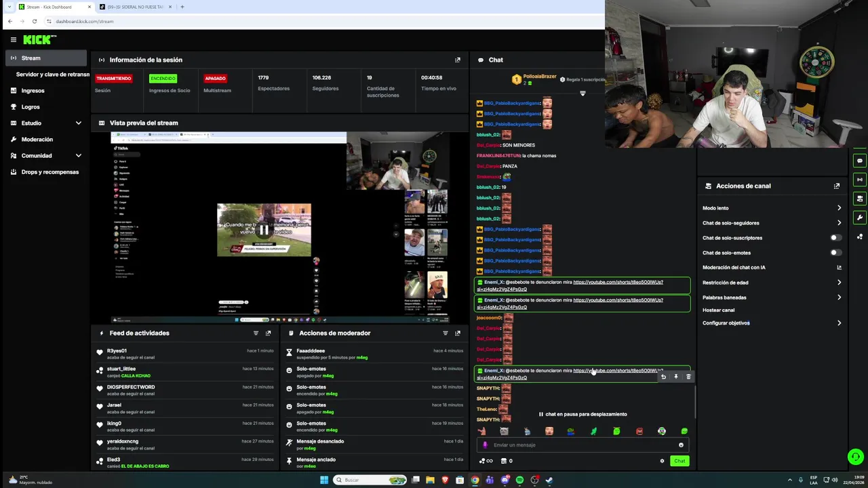Image resolution: width=868 pixels, height=488 pixels.
Task: Click the R3yes01 follow entry in activity feed
Action: click(x=185, y=354)
